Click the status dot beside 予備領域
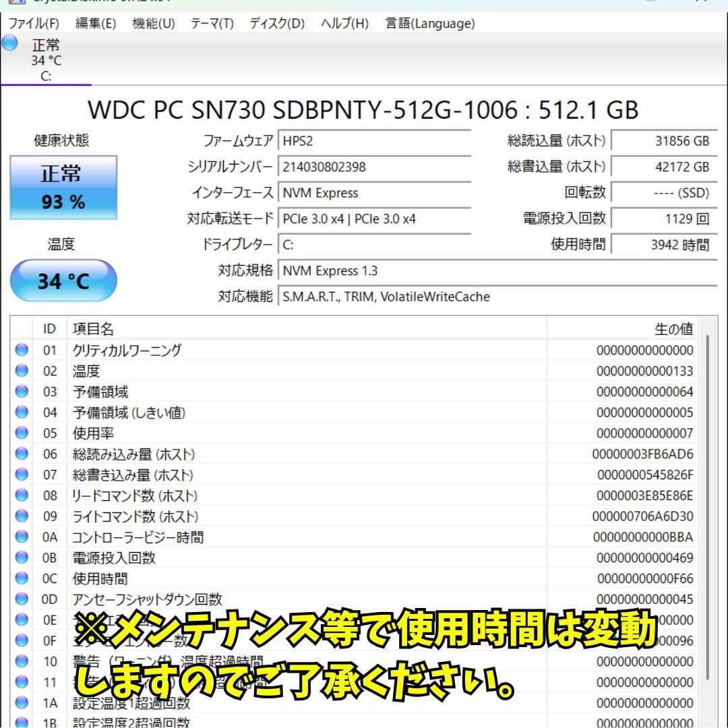 pyautogui.click(x=22, y=392)
